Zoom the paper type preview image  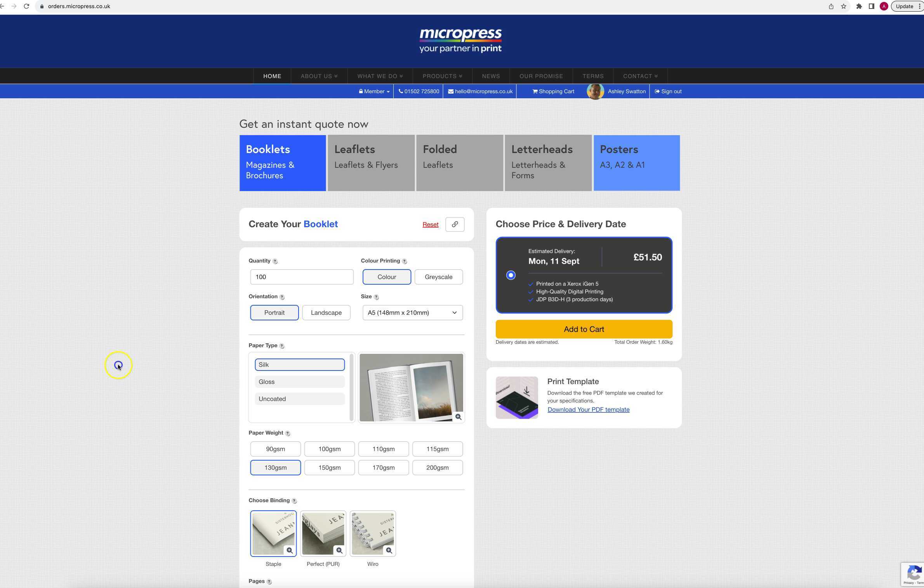(x=458, y=417)
